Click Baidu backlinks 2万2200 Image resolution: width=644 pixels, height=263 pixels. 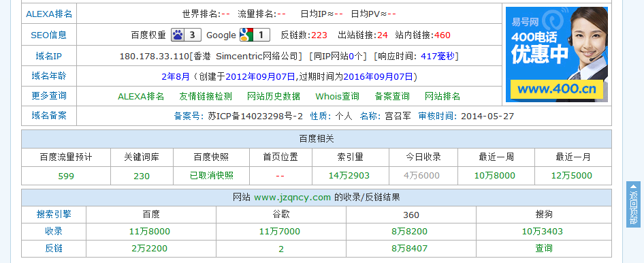coord(150,249)
